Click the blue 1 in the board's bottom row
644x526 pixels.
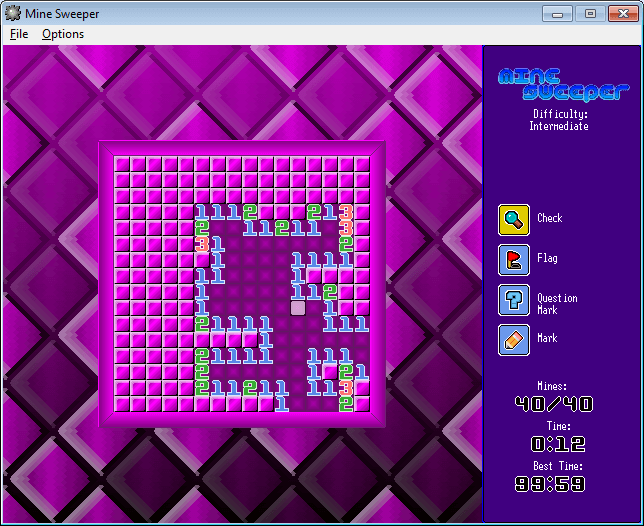click(282, 404)
